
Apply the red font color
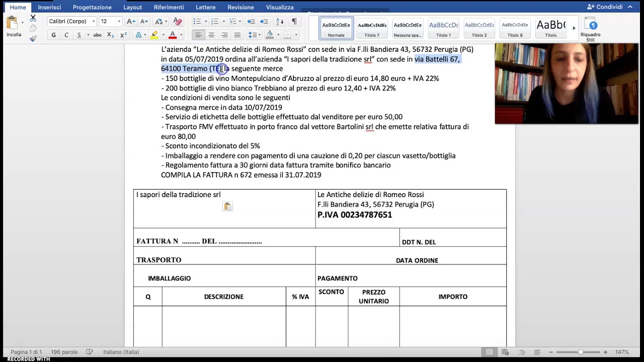coord(173,35)
